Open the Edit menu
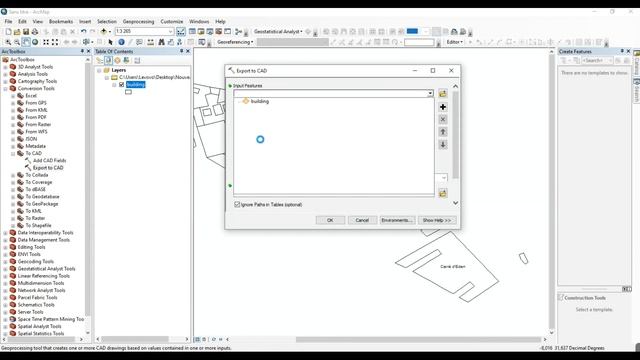Viewport: 640px width, 360px height. tap(22, 21)
